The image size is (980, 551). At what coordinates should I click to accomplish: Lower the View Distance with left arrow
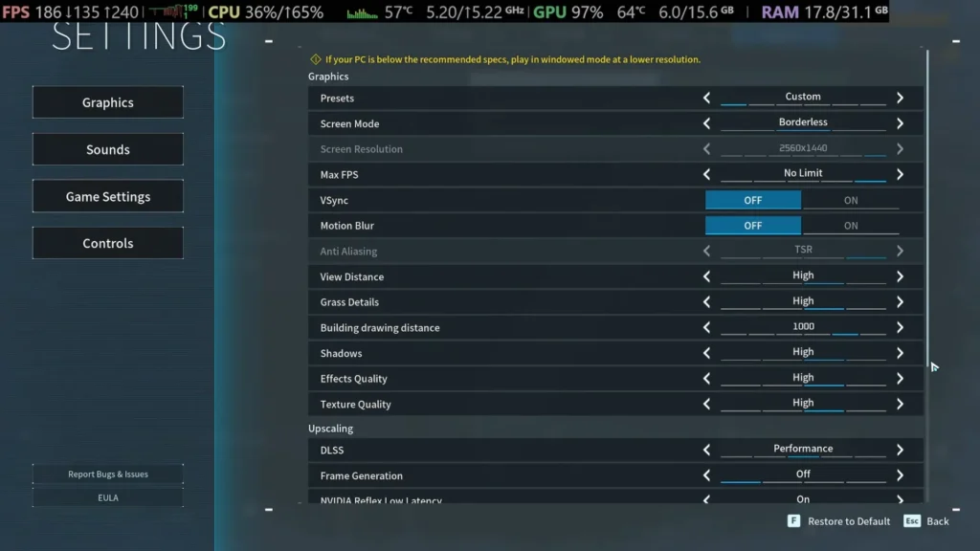pyautogui.click(x=707, y=276)
